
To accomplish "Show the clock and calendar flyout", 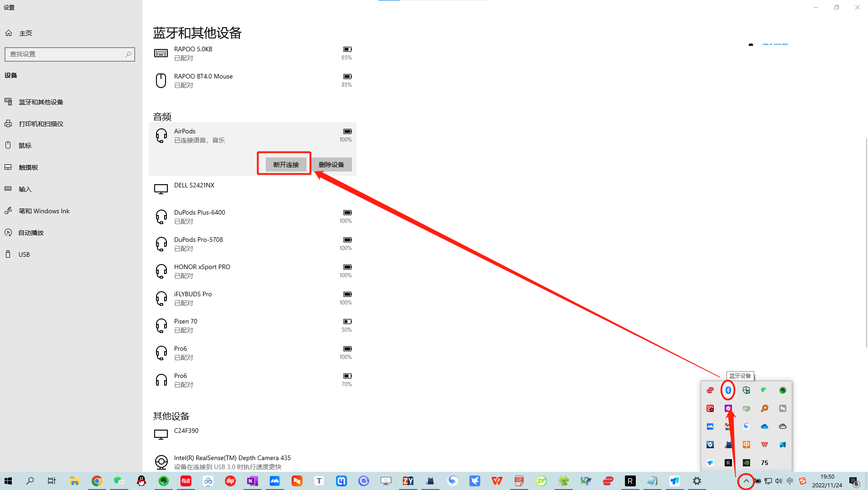I will pyautogui.click(x=827, y=481).
